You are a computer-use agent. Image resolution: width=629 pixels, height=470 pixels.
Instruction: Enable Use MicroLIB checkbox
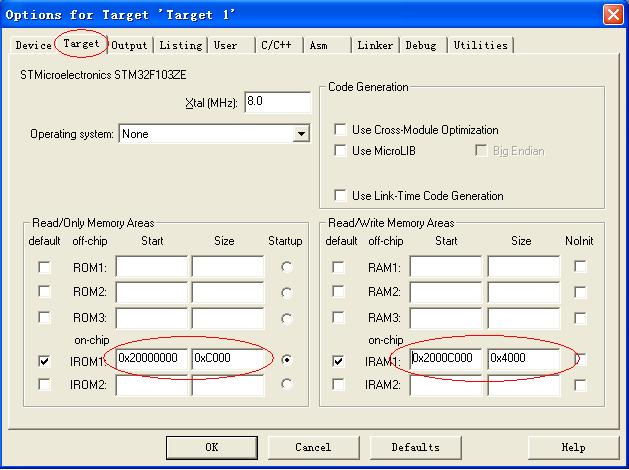coord(340,151)
